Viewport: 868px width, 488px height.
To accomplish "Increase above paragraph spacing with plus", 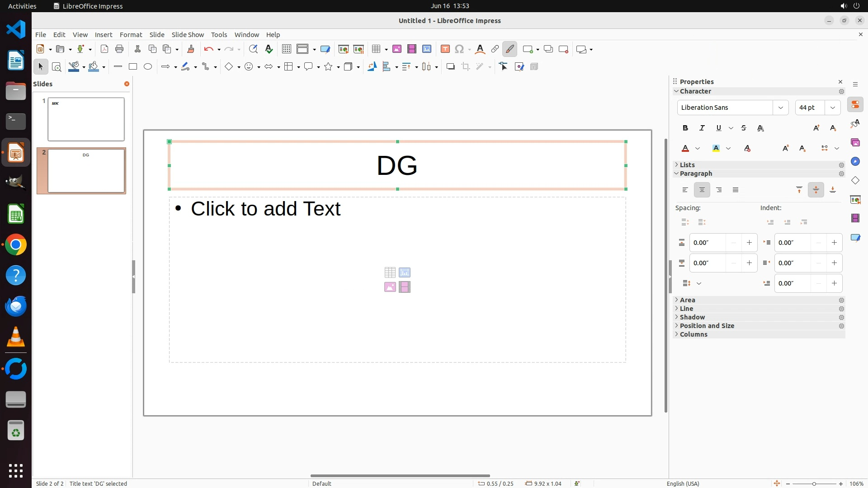I will [x=749, y=243].
